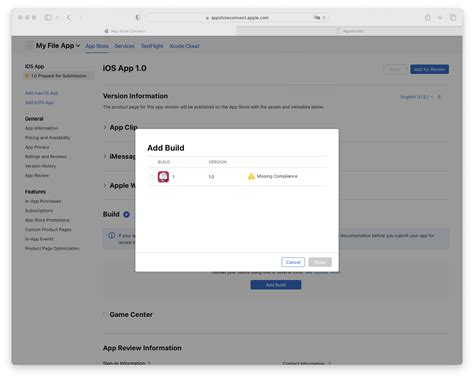Click the Safari share icon
Image resolution: width=474 pixels, height=379 pixels.
pyautogui.click(x=428, y=17)
